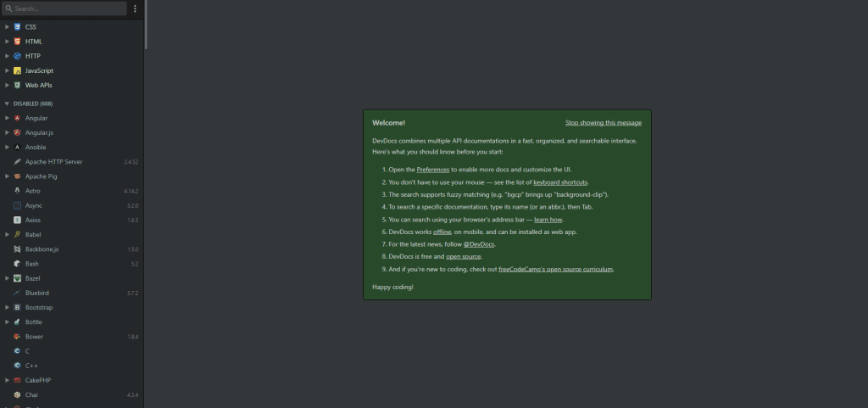The image size is (868, 408).
Task: Click the Bower logo icon
Action: pyautogui.click(x=17, y=337)
